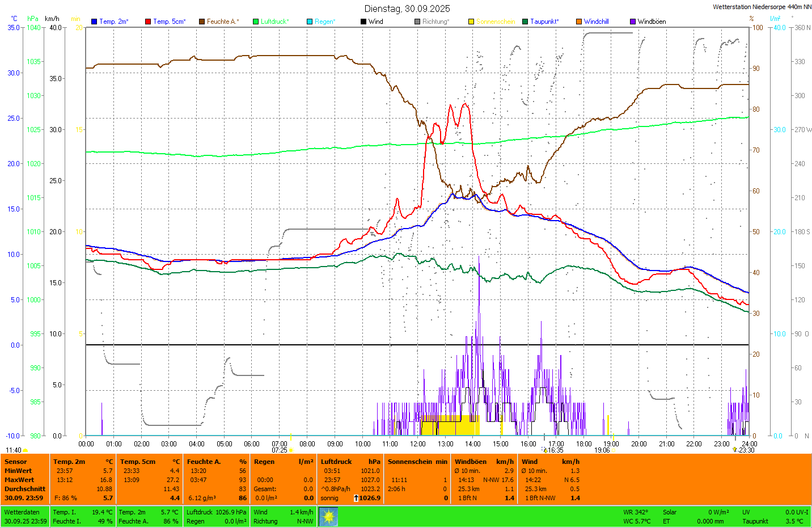Select the Richtung legend label
The height and width of the screenshot is (528, 812).
tap(435, 22)
